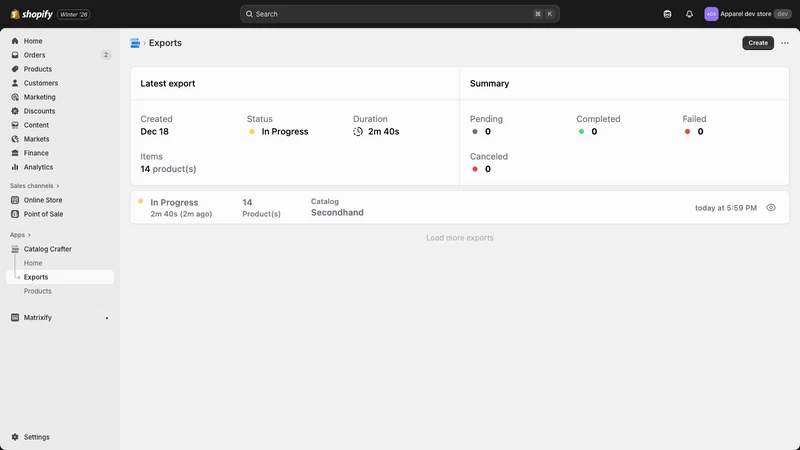Open the notifications bell
This screenshot has width=800, height=450.
pos(689,14)
